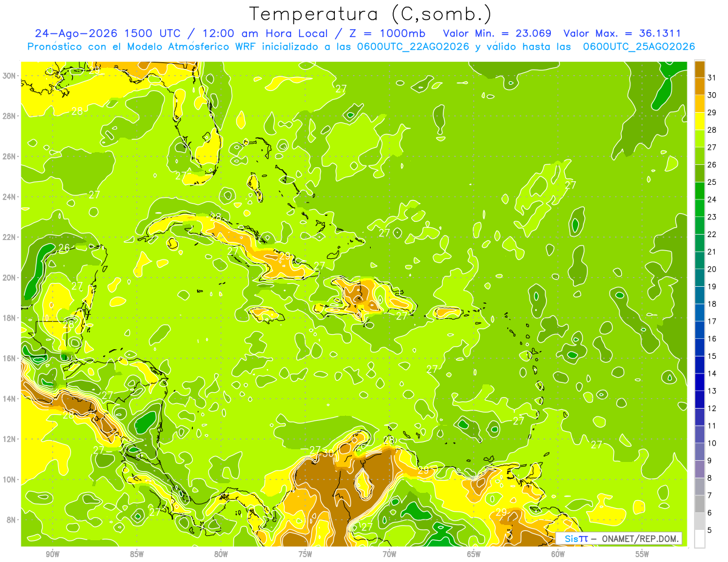Click the '5' value on the color scale
Image resolution: width=728 pixels, height=562 pixels.
710,530
